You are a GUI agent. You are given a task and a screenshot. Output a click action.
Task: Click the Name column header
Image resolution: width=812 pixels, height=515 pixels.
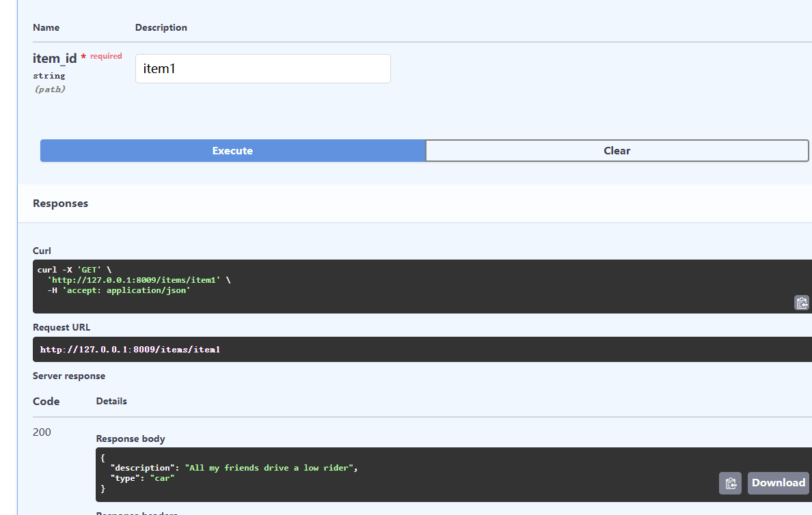[46, 27]
